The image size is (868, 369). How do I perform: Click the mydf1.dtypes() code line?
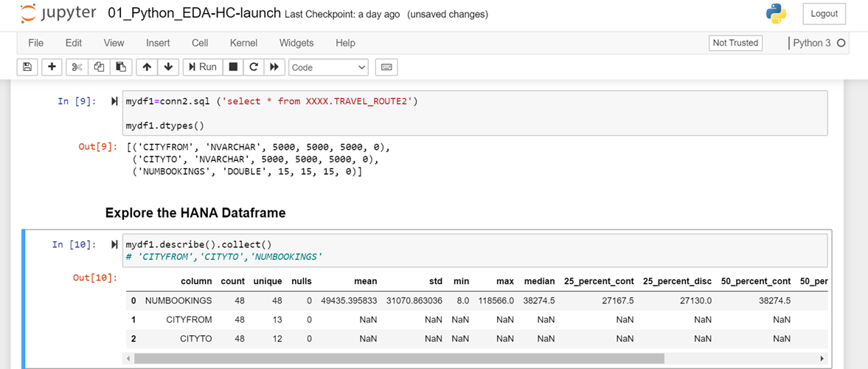165,125
